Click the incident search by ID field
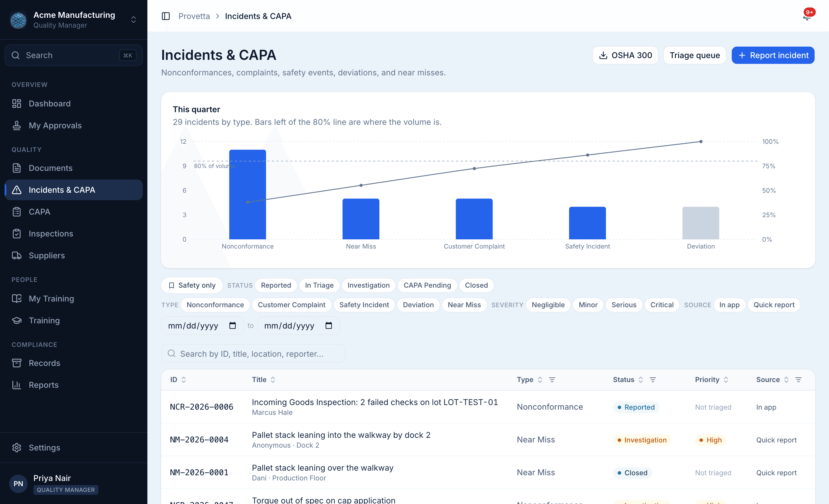The height and width of the screenshot is (504, 829). [x=253, y=353]
